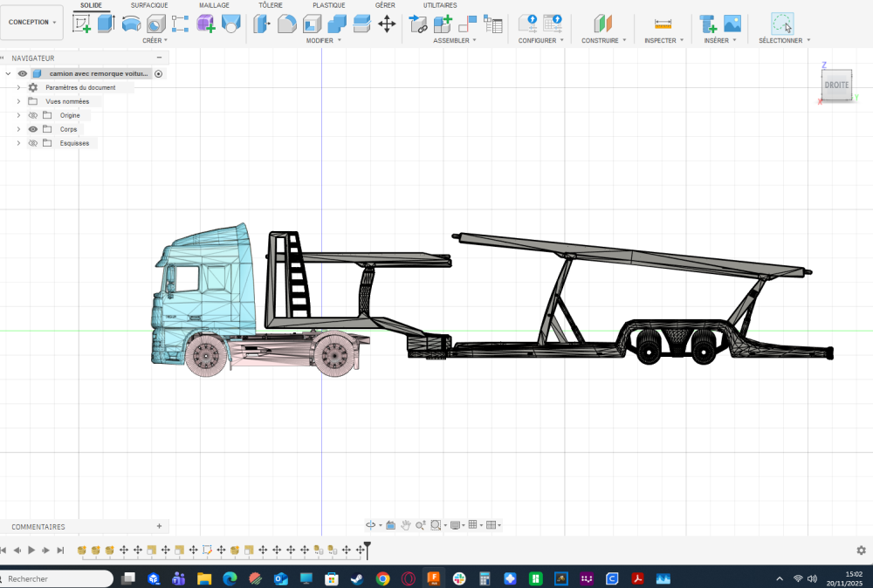The height and width of the screenshot is (588, 873).
Task: Select the Revolve tool icon
Action: [x=131, y=24]
